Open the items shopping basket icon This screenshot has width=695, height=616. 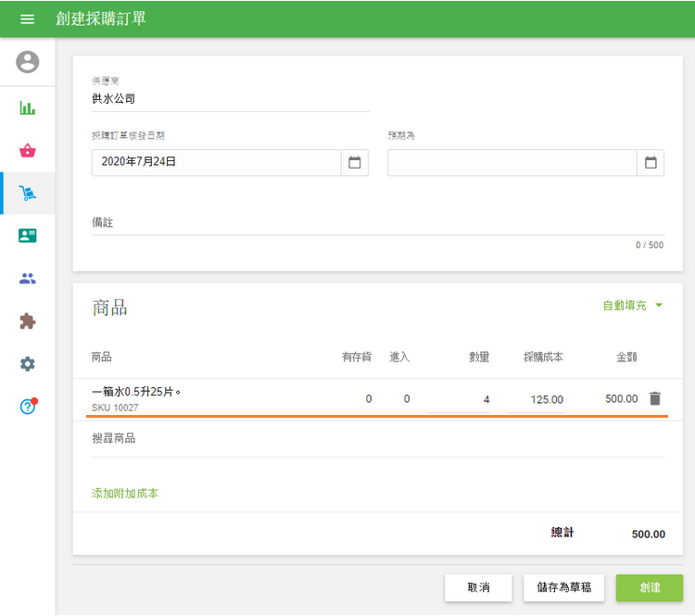28,150
